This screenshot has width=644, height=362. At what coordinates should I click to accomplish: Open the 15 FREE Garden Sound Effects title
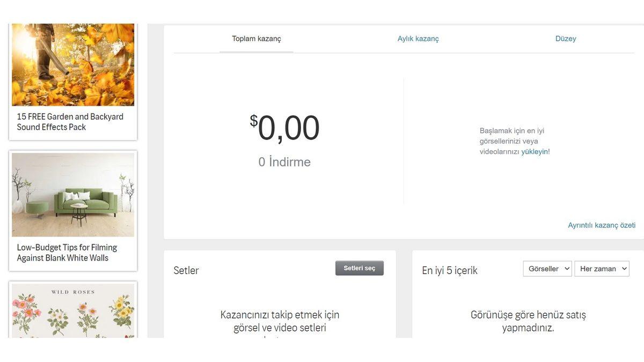tap(70, 122)
